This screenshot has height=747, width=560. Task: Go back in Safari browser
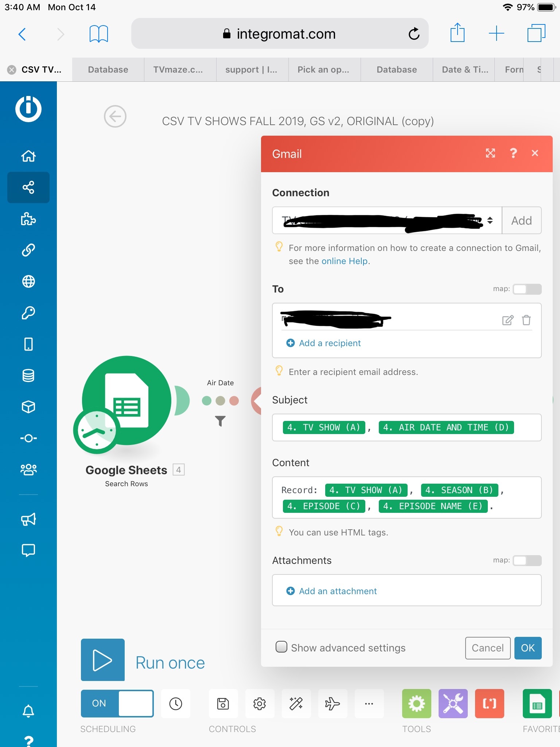tap(22, 34)
